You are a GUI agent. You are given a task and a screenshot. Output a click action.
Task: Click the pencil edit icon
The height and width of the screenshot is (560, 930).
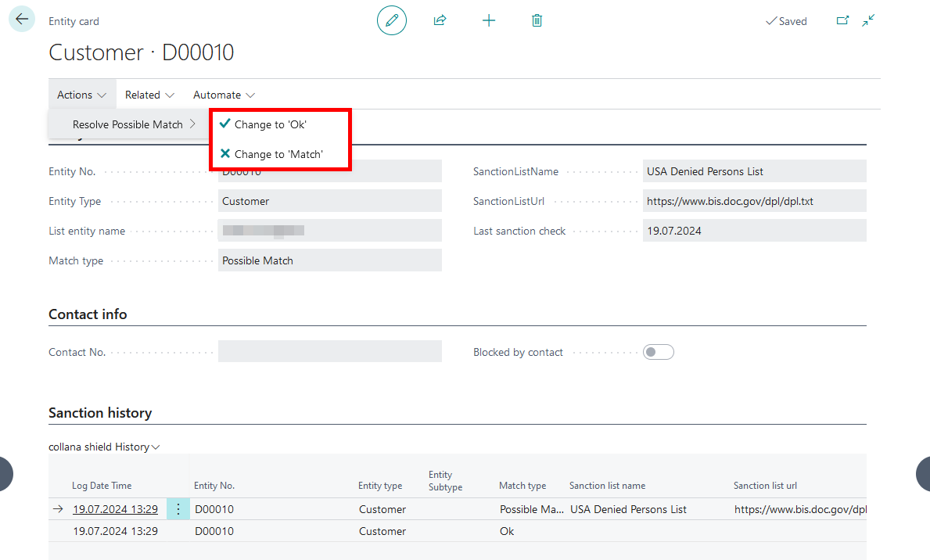(x=391, y=21)
